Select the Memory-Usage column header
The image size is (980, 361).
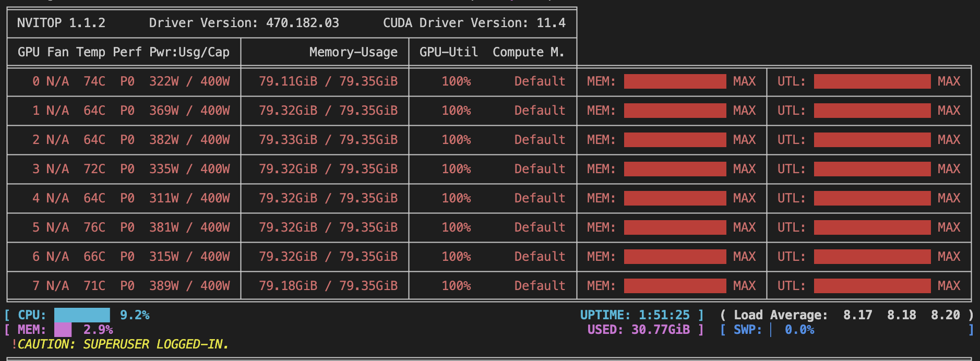click(x=353, y=52)
